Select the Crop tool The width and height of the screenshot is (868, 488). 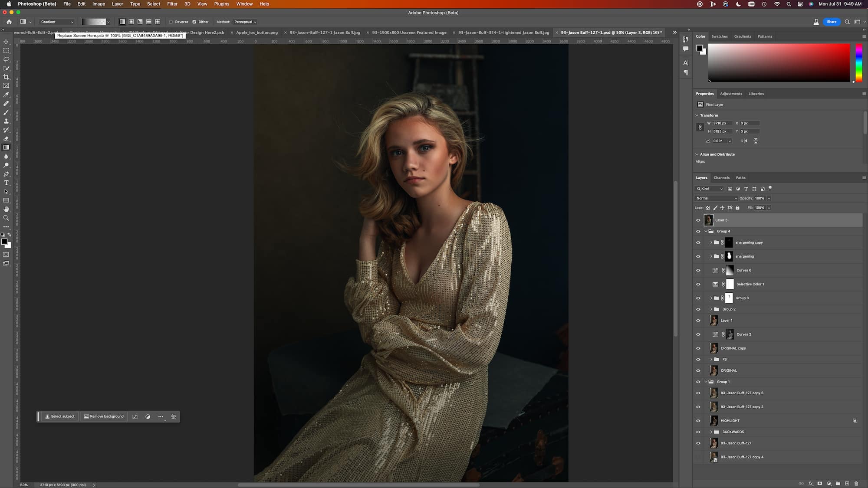click(x=6, y=77)
